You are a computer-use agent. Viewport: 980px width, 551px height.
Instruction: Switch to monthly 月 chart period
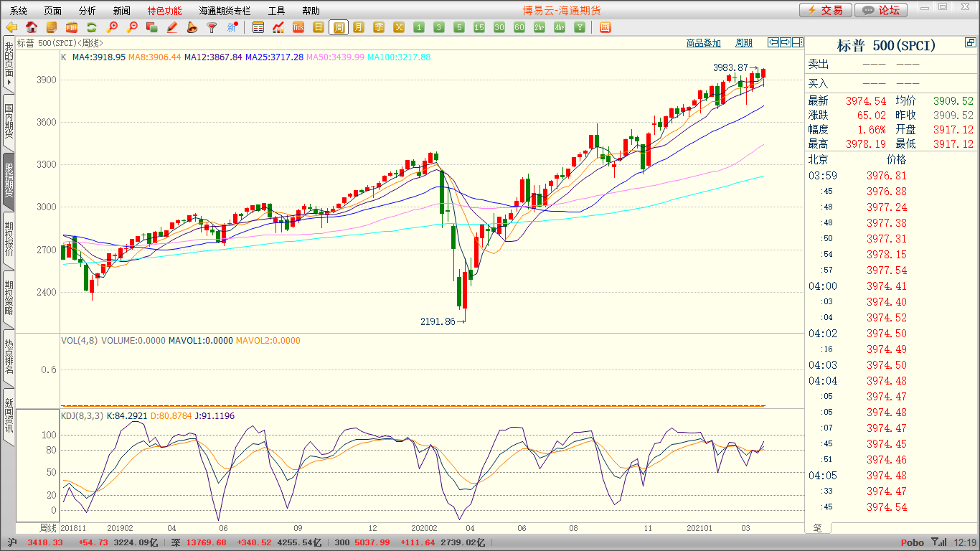click(x=359, y=27)
